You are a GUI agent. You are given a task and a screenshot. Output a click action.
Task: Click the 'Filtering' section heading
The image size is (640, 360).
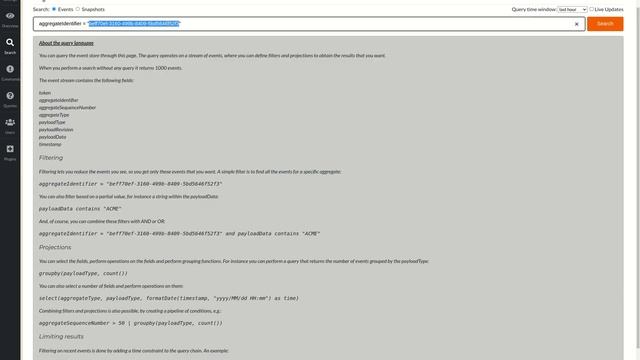point(51,158)
